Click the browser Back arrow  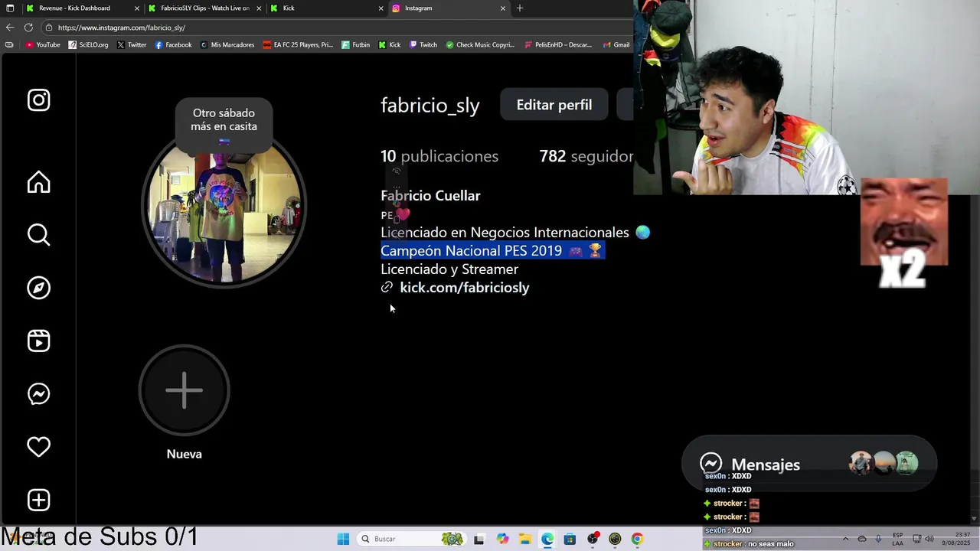[10, 28]
